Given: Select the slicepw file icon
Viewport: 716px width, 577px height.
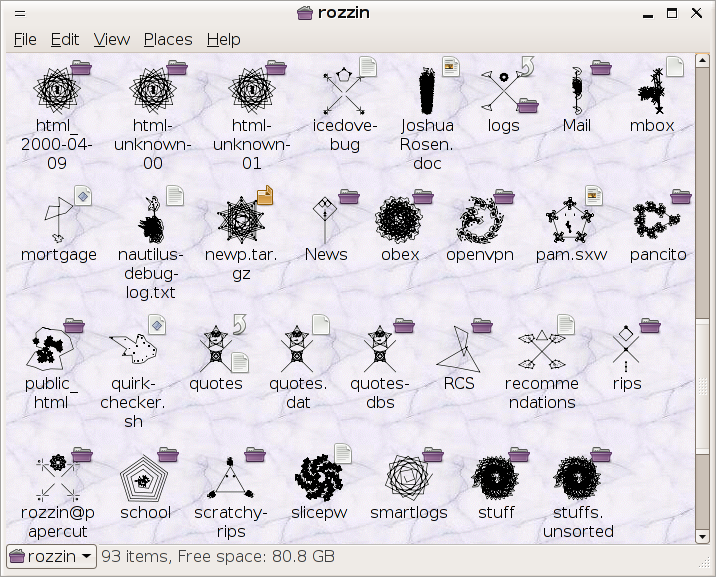Looking at the screenshot, I should tap(319, 477).
